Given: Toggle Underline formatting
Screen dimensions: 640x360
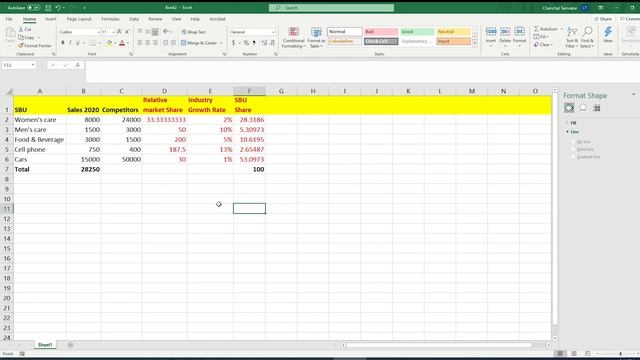Looking at the screenshot, I should (78, 43).
